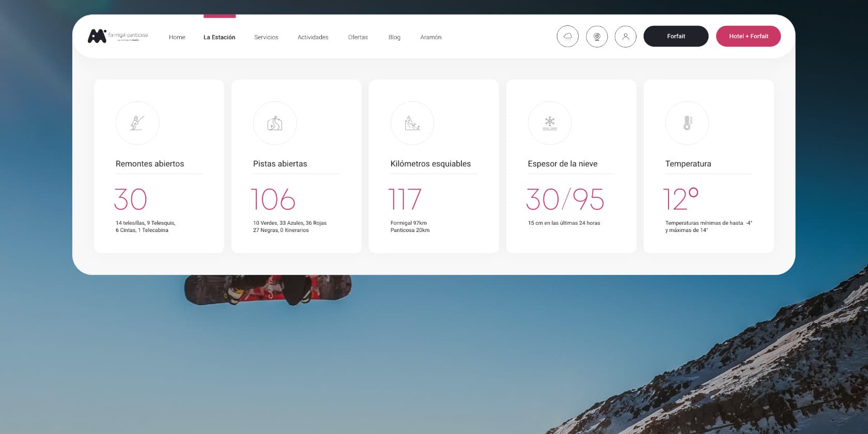Click the skier icon for Kilómetros esquiables

coord(412,123)
